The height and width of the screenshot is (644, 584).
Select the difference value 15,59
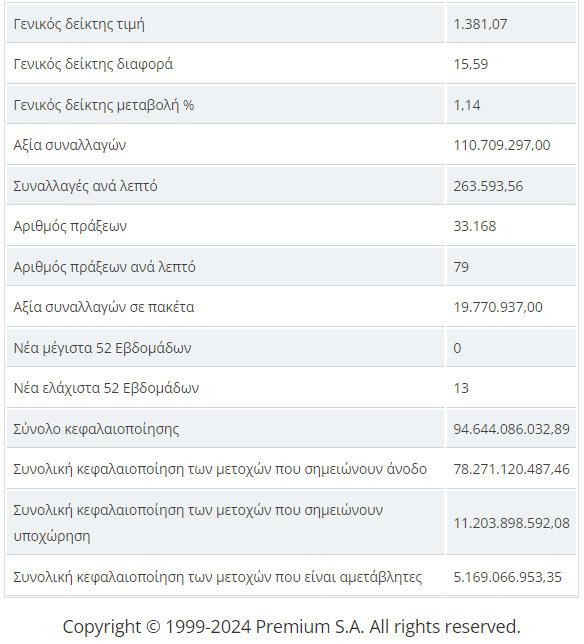[471, 64]
